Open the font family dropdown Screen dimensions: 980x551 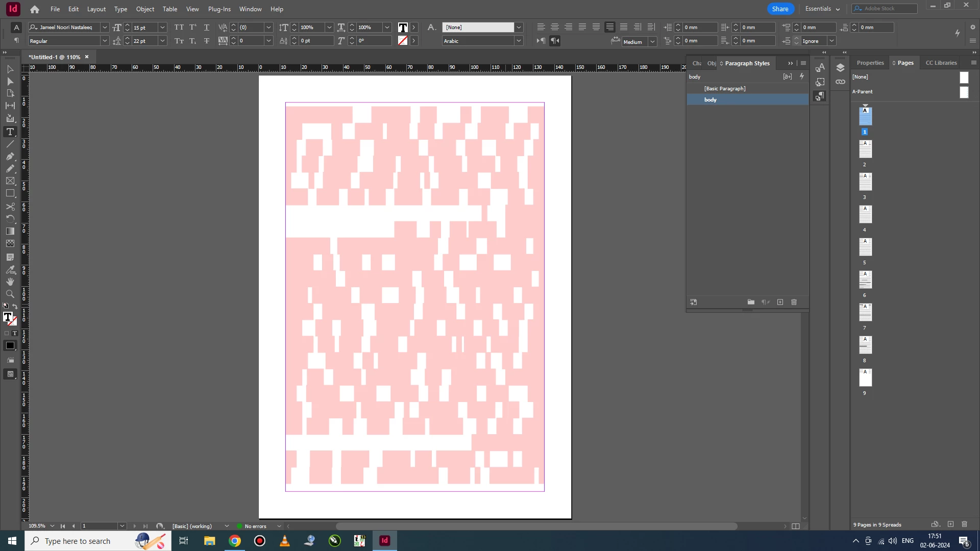click(x=105, y=28)
